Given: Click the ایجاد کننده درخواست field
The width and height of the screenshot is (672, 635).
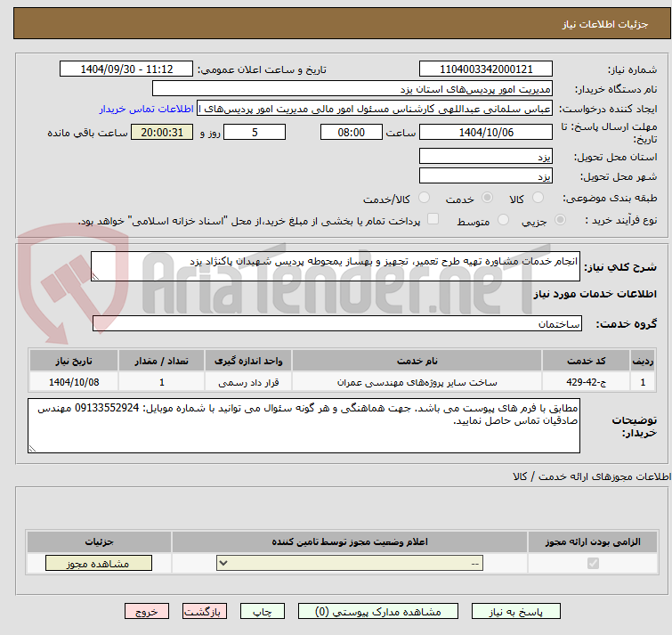Looking at the screenshot, I should (x=375, y=109).
